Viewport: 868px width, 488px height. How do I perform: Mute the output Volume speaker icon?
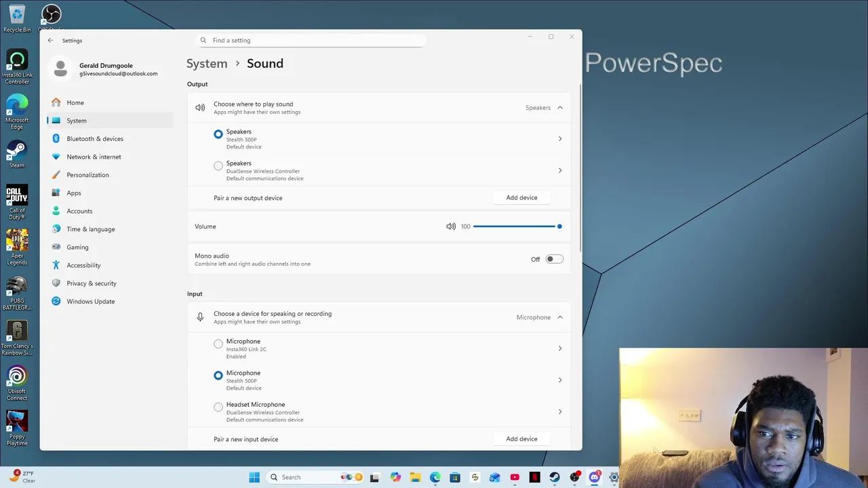click(x=451, y=226)
